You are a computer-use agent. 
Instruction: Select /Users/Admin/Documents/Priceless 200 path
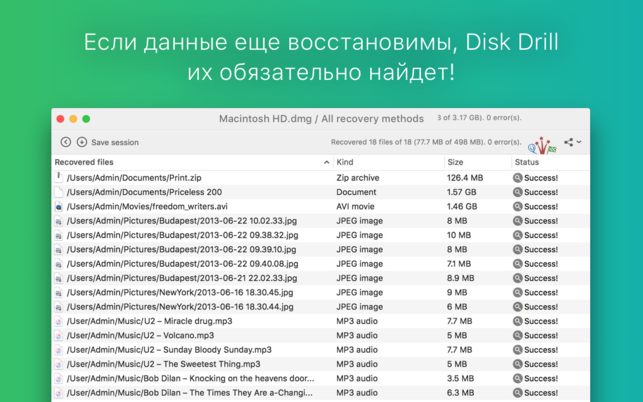(144, 192)
